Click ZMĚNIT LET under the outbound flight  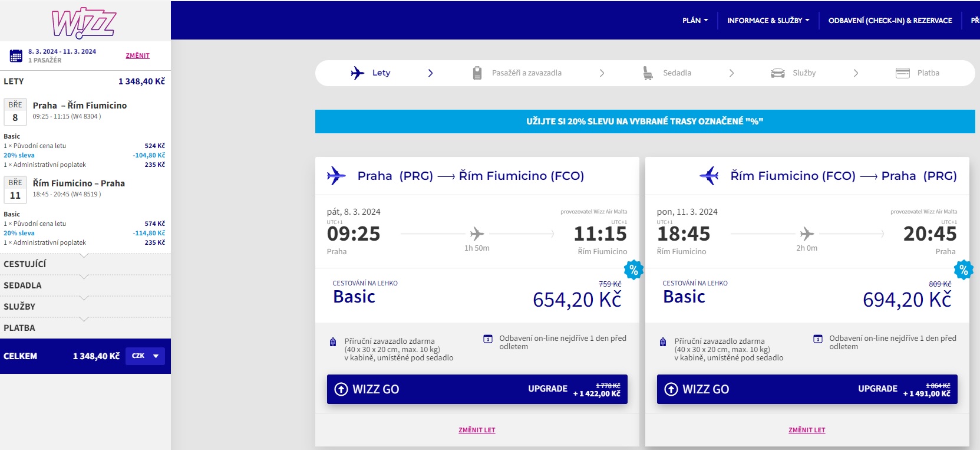[477, 430]
